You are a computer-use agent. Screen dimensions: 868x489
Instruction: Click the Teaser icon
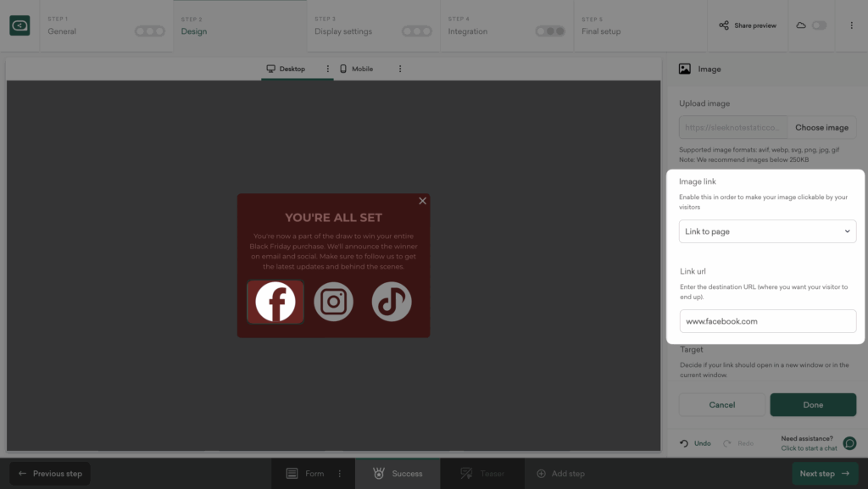466,474
